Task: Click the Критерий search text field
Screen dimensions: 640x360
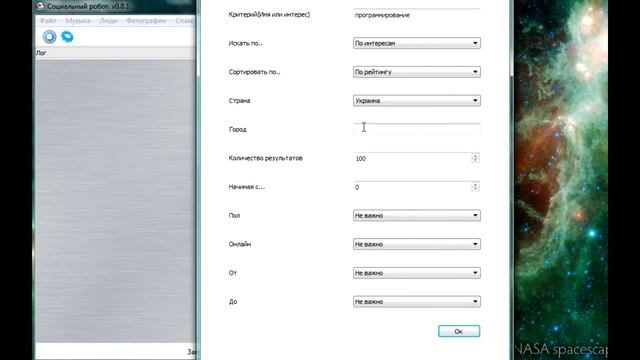Action: [417, 15]
